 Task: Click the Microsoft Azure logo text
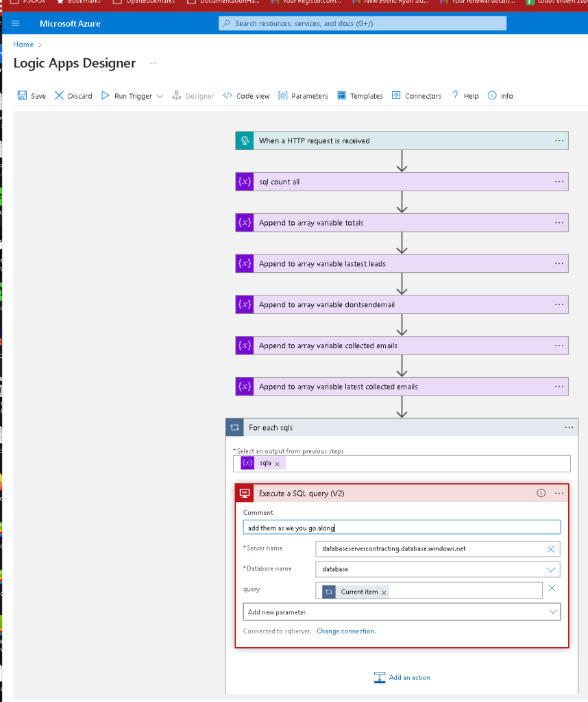71,23
